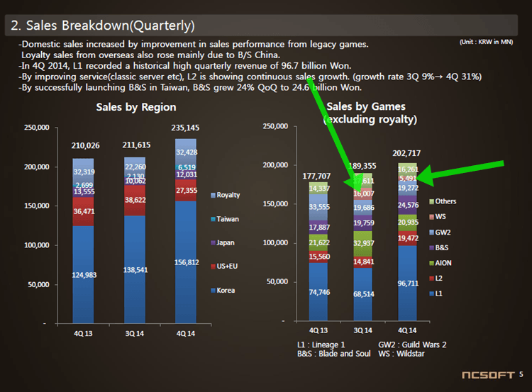Click the 4Q 14 axis label under Sales by Region

coord(186,334)
